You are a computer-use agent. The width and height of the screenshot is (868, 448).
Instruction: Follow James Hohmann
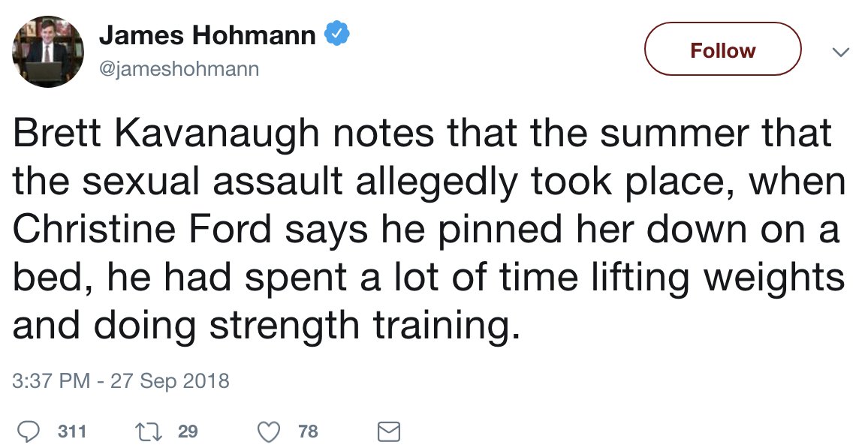(x=722, y=49)
